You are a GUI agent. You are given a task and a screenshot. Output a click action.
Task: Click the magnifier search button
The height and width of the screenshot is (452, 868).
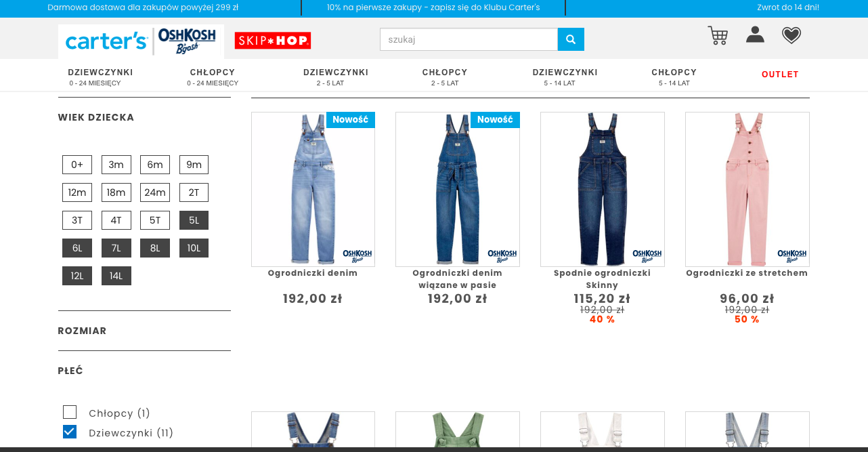click(x=571, y=39)
